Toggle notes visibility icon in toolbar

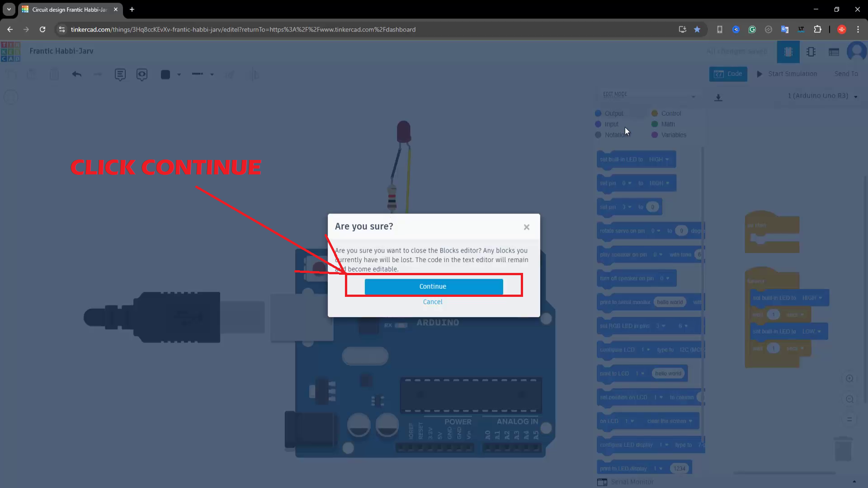click(x=142, y=75)
